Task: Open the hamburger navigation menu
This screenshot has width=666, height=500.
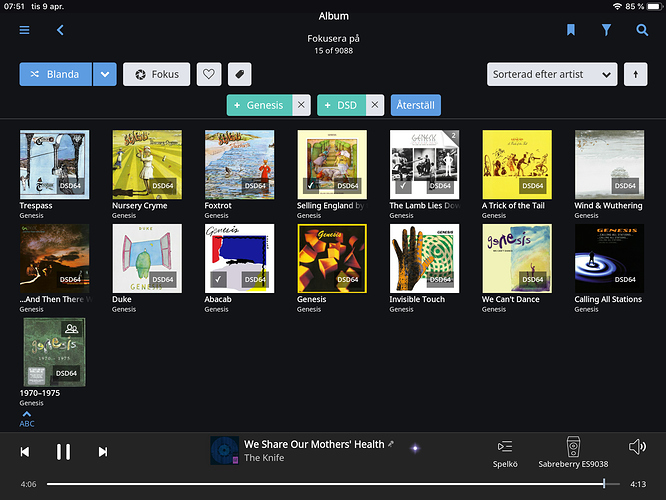Action: [x=24, y=30]
